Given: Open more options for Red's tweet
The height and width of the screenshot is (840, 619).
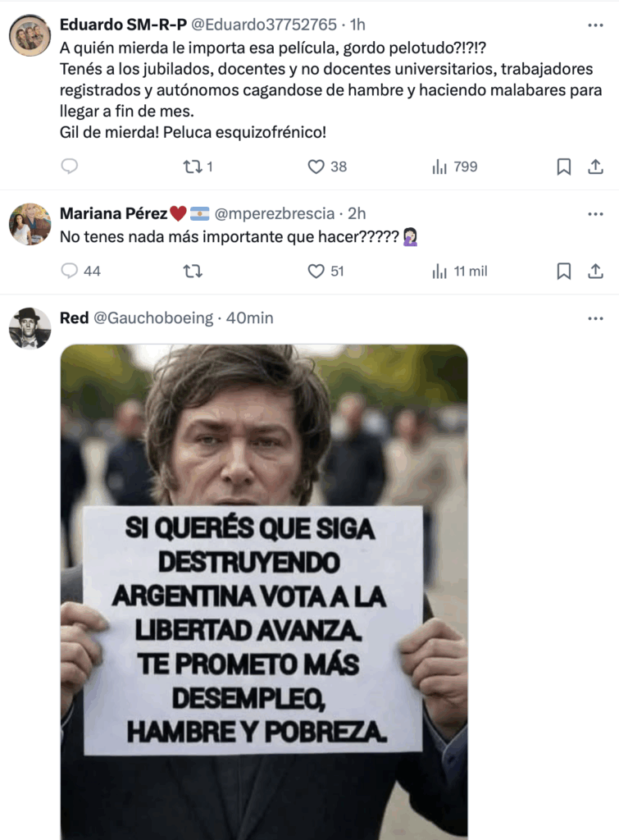Looking at the screenshot, I should point(595,318).
